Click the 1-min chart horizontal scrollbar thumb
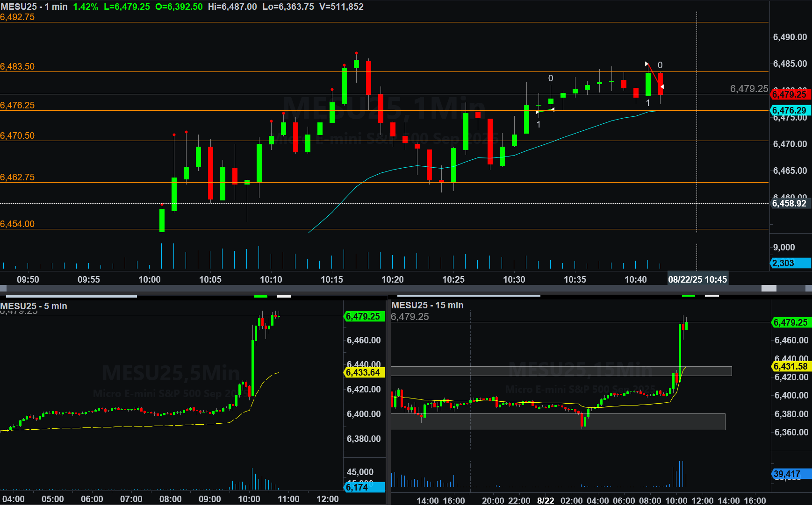 (x=769, y=288)
